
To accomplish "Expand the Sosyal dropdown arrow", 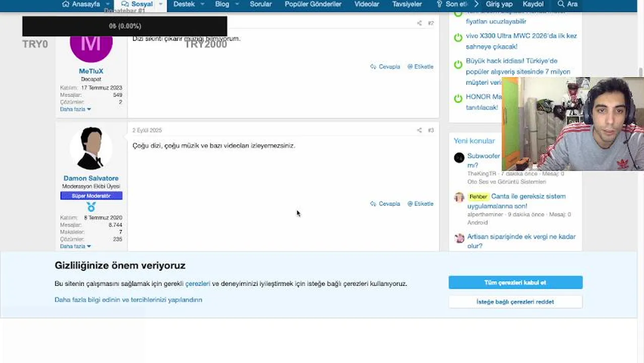I will click(x=161, y=4).
